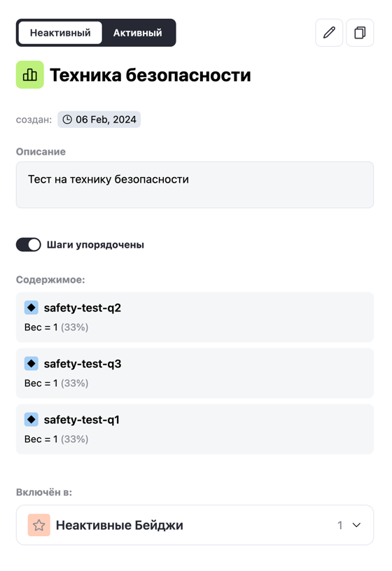This screenshot has height=571, width=392.
Task: Click diamond icon of safety-test-q3
Action: (31, 363)
